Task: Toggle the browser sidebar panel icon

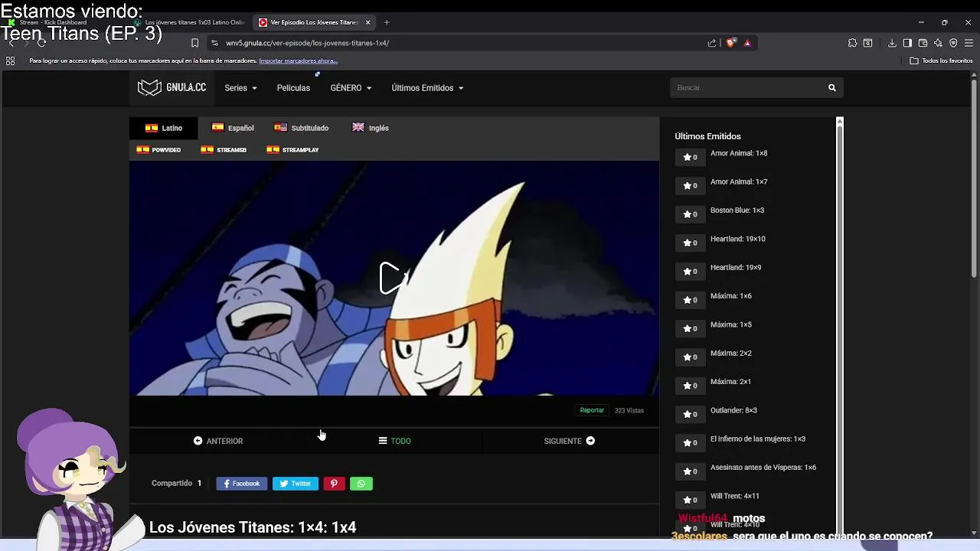Action: [907, 43]
